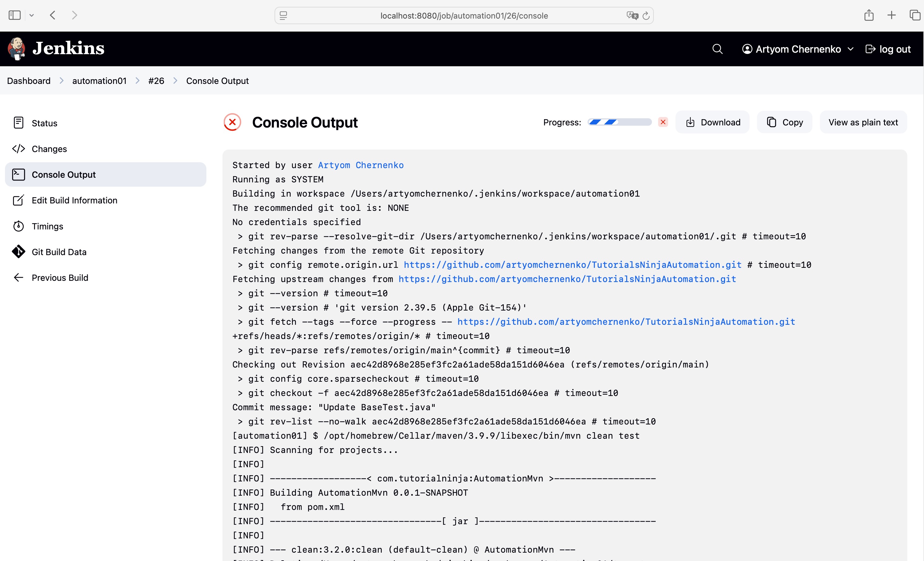
Task: Click the Timings clock icon in sidebar
Action: click(x=18, y=226)
